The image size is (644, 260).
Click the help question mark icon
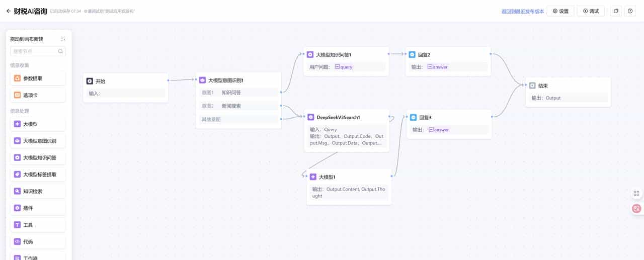click(630, 11)
